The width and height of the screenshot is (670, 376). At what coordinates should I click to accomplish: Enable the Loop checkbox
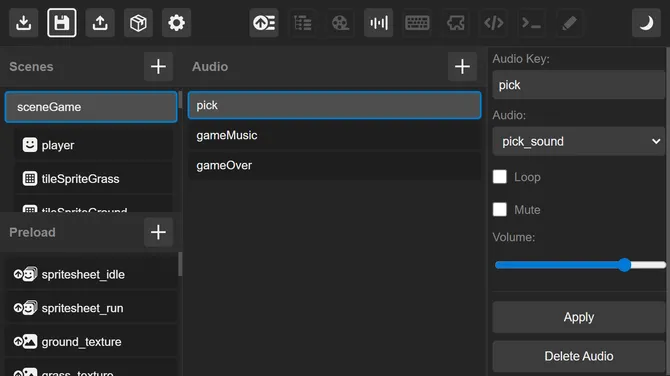(500, 177)
